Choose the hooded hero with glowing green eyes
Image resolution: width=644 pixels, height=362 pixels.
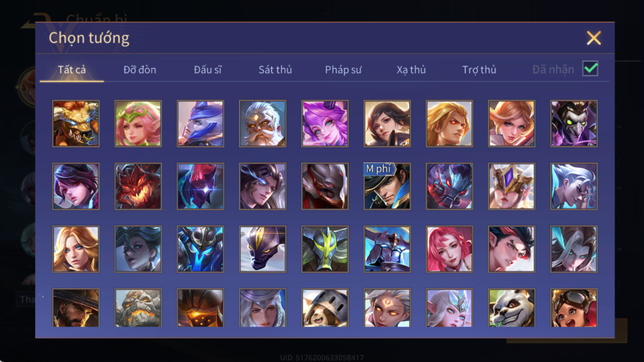[574, 123]
